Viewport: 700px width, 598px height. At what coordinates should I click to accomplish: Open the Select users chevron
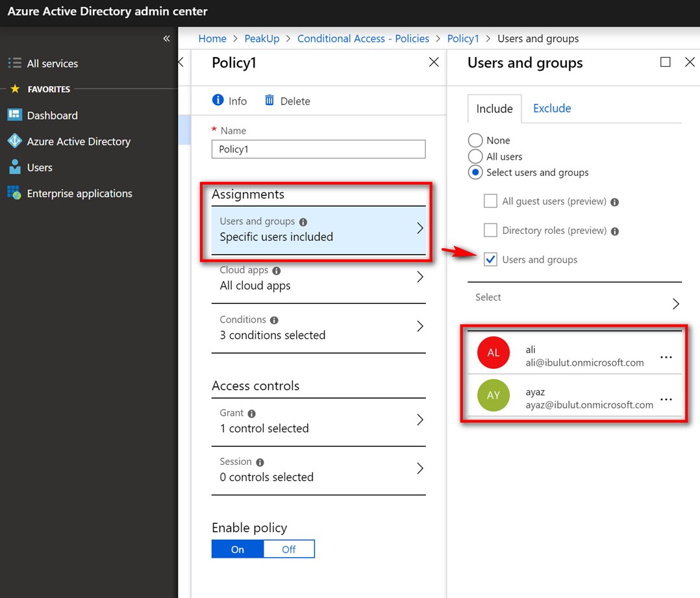click(x=676, y=304)
